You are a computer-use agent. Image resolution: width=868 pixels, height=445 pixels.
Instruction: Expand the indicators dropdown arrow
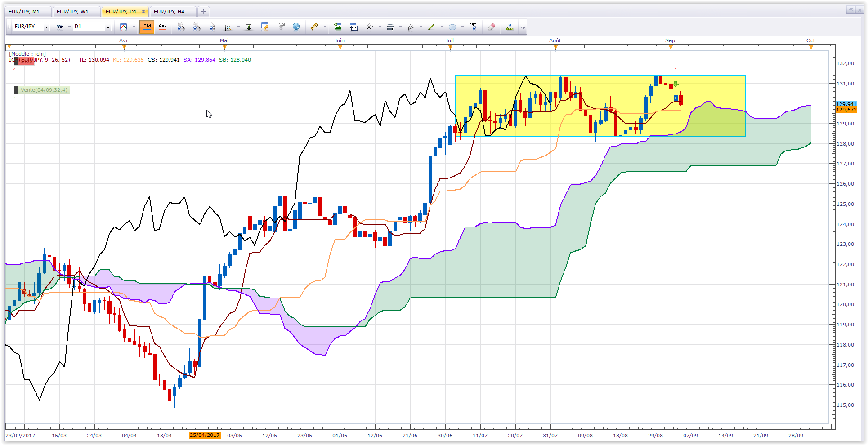[x=380, y=27]
